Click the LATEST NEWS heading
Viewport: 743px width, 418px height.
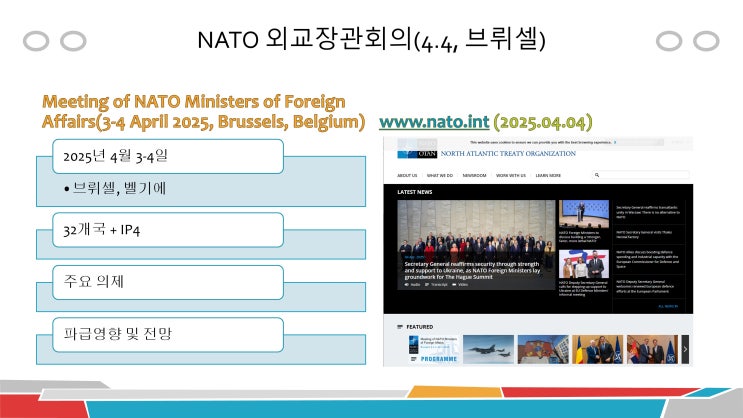(x=415, y=192)
